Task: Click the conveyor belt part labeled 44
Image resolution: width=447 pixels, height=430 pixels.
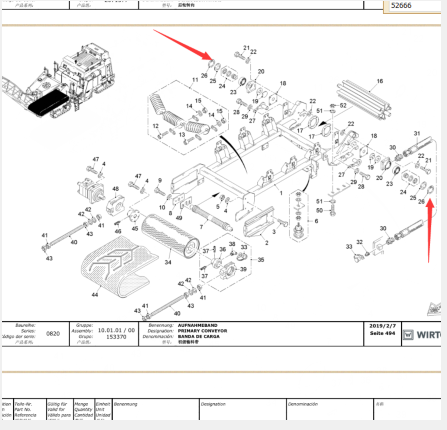Action: pyautogui.click(x=119, y=266)
